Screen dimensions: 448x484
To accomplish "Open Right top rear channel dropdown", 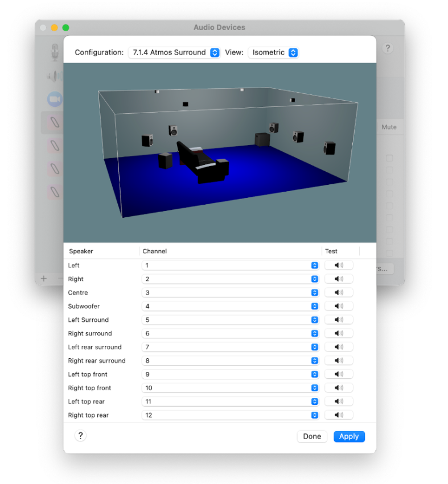I will (230, 415).
